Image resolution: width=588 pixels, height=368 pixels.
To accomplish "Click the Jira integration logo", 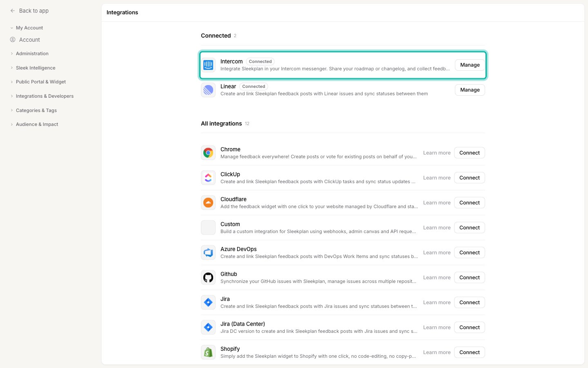I will [208, 303].
